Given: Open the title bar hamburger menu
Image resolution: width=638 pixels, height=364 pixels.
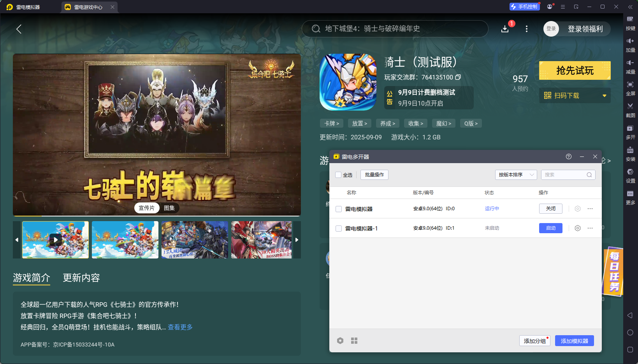Looking at the screenshot, I should [x=563, y=7].
